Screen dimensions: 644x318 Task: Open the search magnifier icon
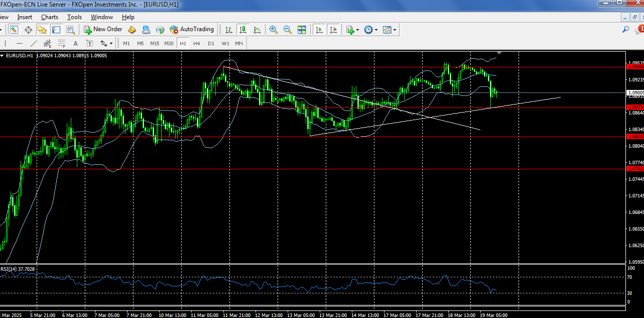point(625,30)
